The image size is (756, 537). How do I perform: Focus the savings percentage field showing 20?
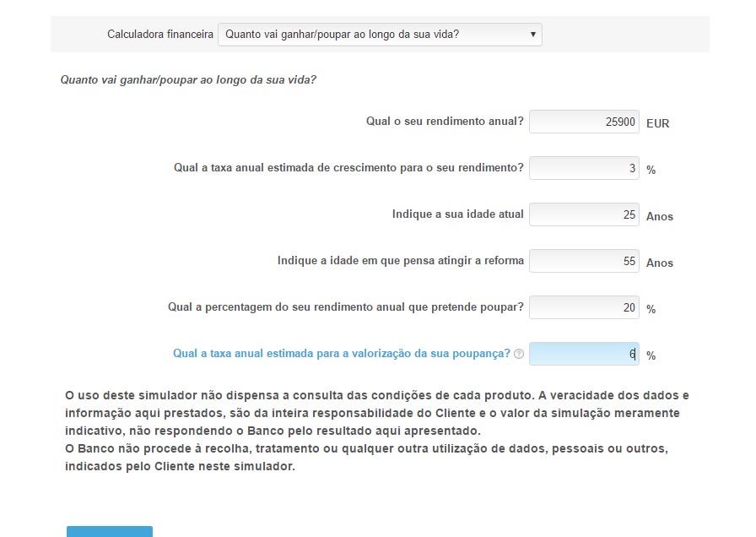pos(584,308)
